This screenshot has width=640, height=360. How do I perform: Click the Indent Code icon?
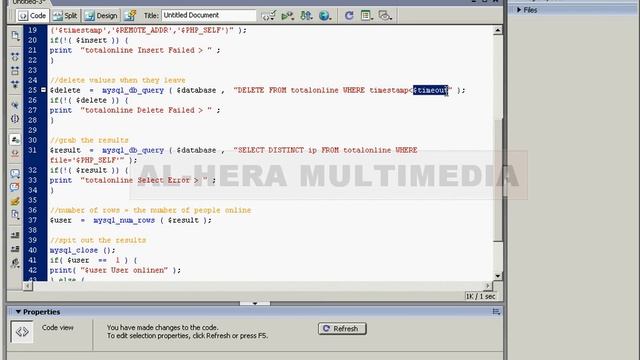tap(15, 235)
